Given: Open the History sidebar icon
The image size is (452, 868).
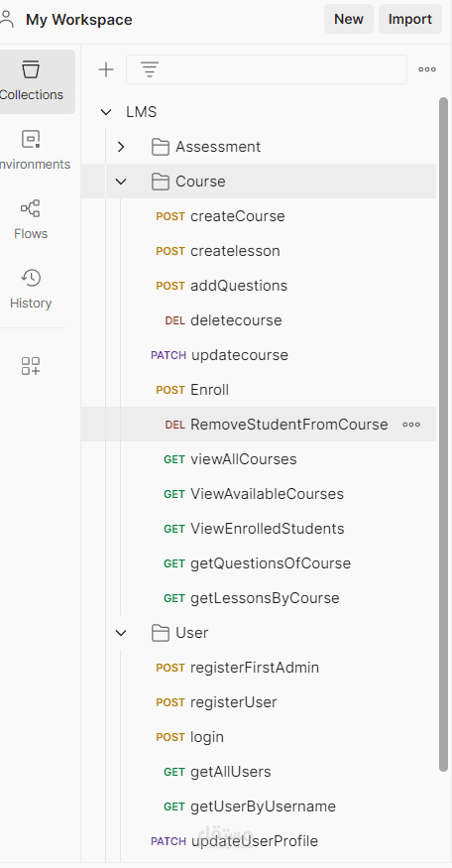Looking at the screenshot, I should click(x=31, y=289).
